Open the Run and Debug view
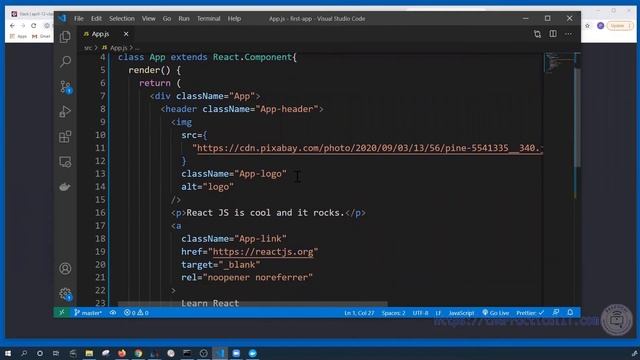Viewport: 640px width, 360px height. click(65, 111)
